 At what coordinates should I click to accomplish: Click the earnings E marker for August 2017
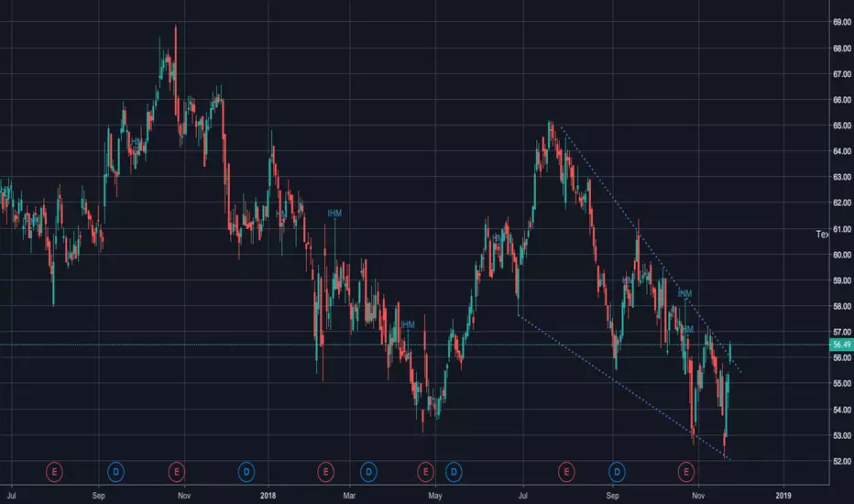click(x=54, y=472)
